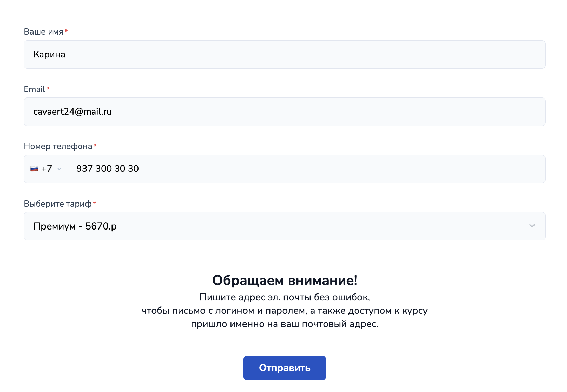
Task: Focus the name field containing Карина
Action: click(x=285, y=54)
